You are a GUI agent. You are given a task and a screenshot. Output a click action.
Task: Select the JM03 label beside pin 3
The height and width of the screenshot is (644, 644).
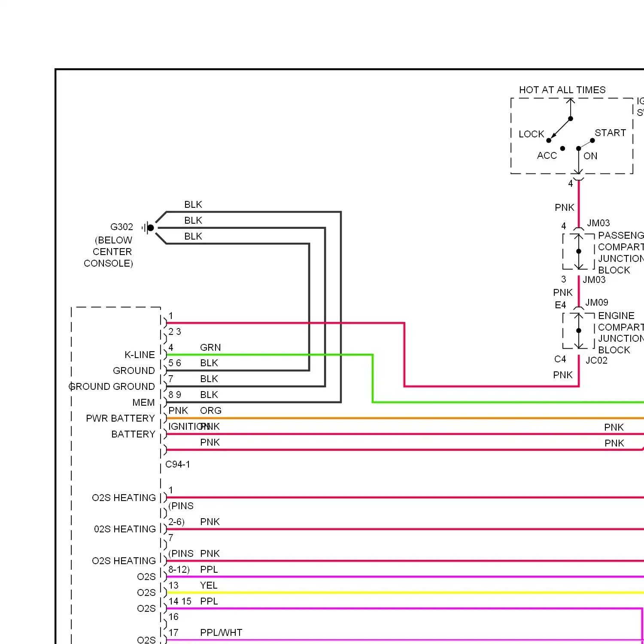[x=594, y=279]
